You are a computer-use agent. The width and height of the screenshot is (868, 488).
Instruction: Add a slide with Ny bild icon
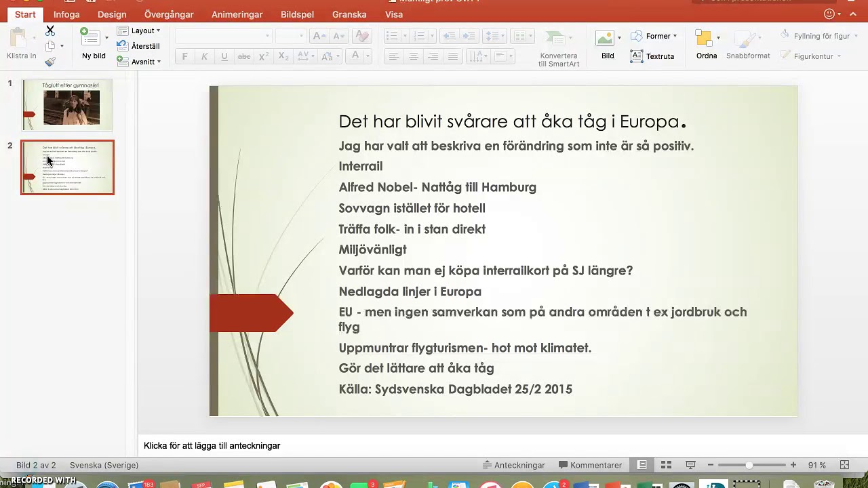tap(90, 37)
